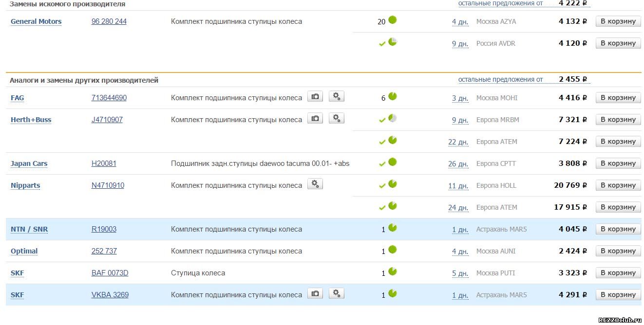The image size is (644, 325).
Task: Open the camera icon for SKF VKBA 3269
Action: pos(315,293)
